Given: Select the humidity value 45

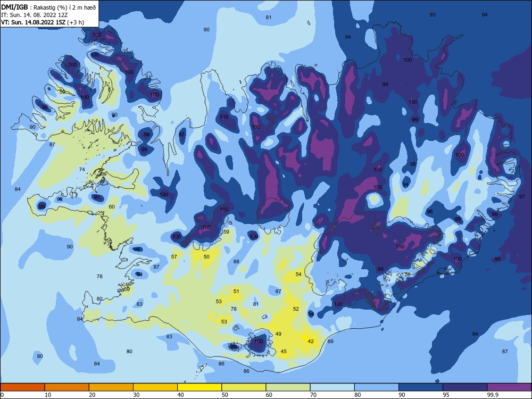Looking at the screenshot, I should tap(284, 352).
